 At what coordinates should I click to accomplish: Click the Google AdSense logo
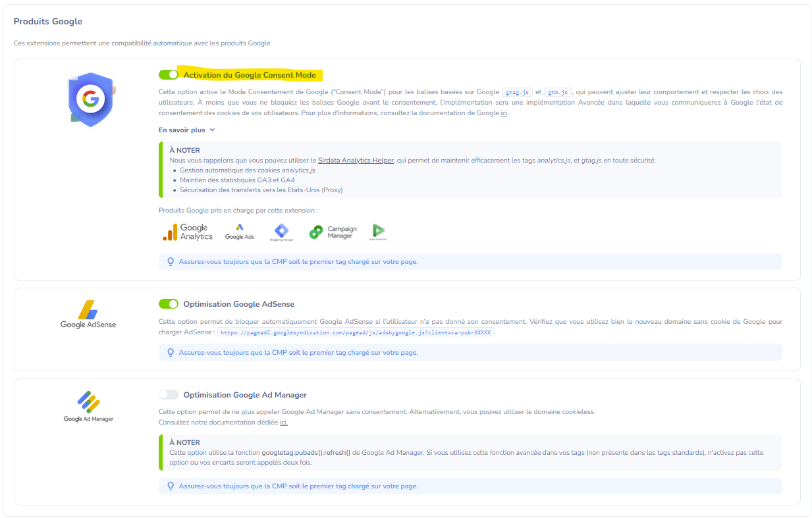[x=88, y=315]
